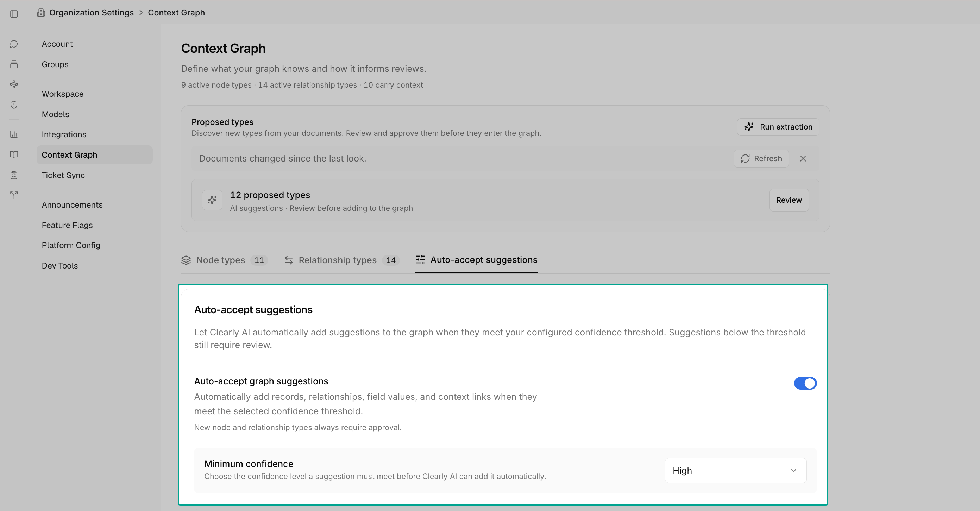The width and height of the screenshot is (980, 511).
Task: Go to Organization Settings breadcrumb
Action: [91, 13]
